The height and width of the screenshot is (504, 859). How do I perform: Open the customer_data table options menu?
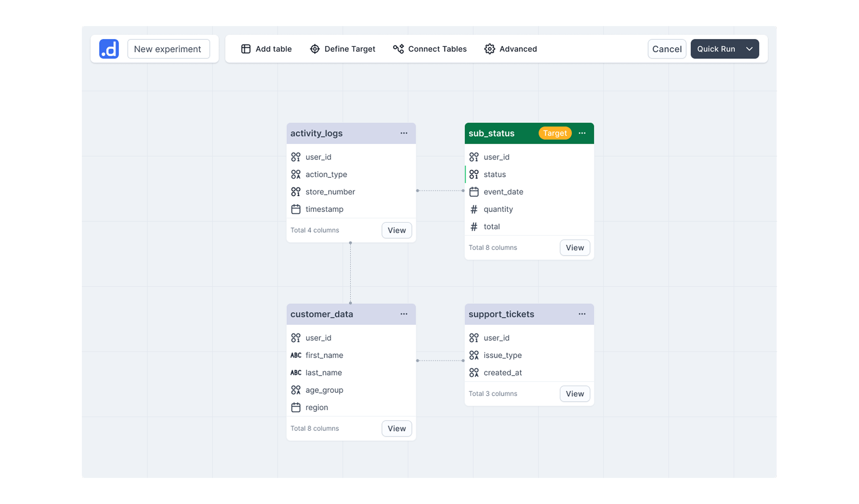point(404,314)
